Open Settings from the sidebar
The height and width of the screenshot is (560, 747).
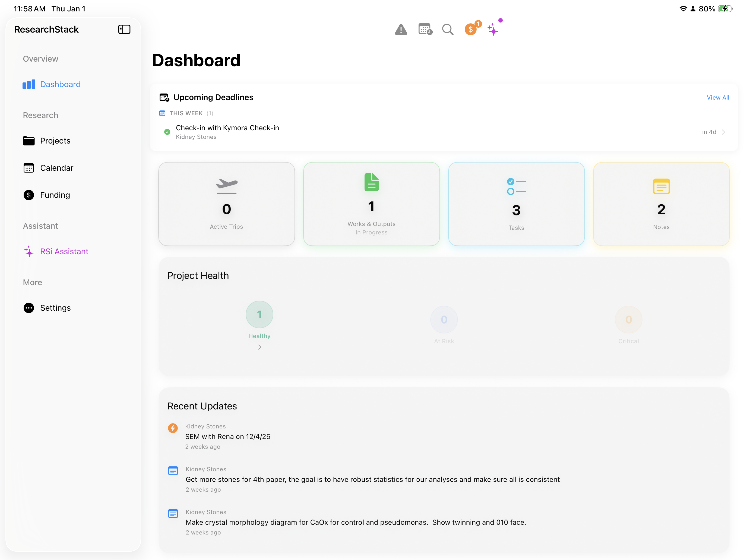[x=55, y=307]
